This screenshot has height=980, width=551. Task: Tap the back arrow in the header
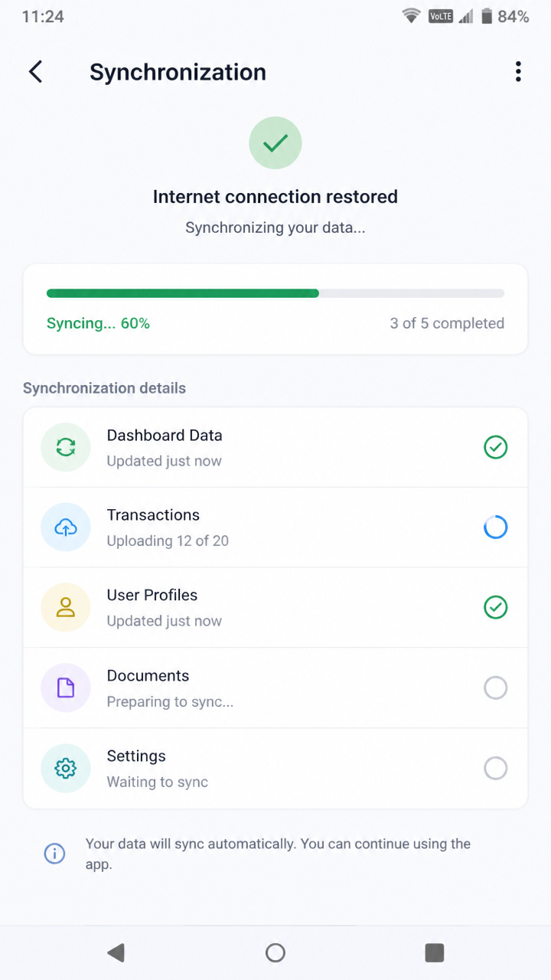(35, 72)
